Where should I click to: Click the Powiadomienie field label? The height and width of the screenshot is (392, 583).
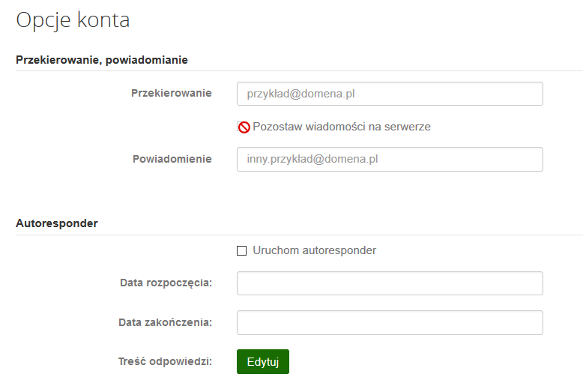tap(172, 159)
